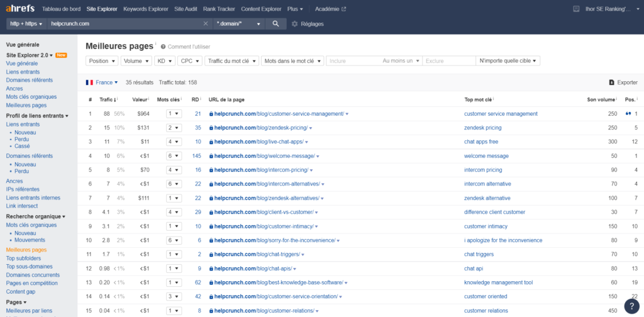The width and height of the screenshot is (644, 317).
Task: Open Domaines référents under Site Explorer 2.0
Action: (x=29, y=80)
